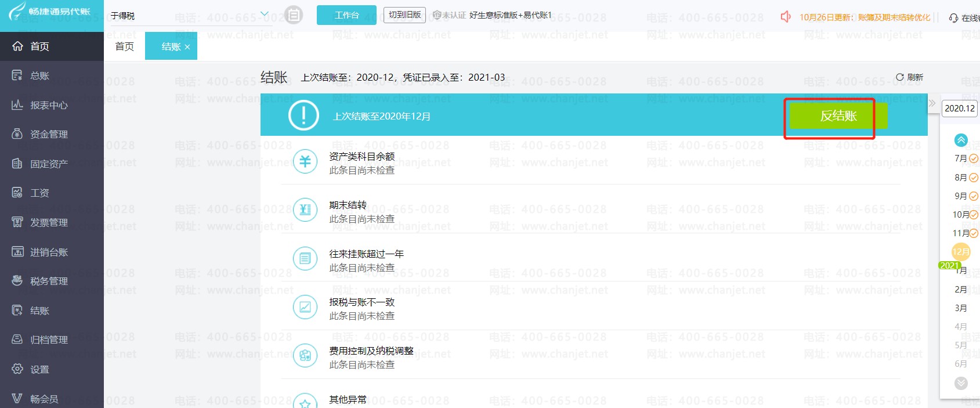Viewport: 980px width, 408px height.
Task: Switch to the 首页 tab
Action: click(x=124, y=46)
